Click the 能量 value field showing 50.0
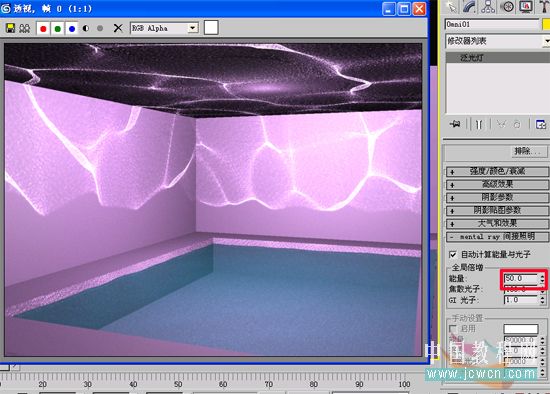 click(521, 279)
